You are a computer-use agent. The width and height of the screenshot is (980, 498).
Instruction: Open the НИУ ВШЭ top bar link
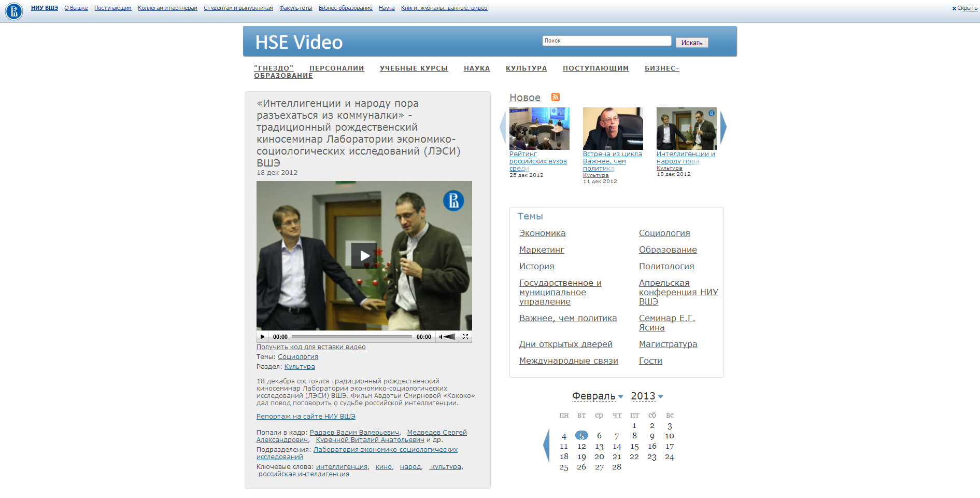[45, 8]
